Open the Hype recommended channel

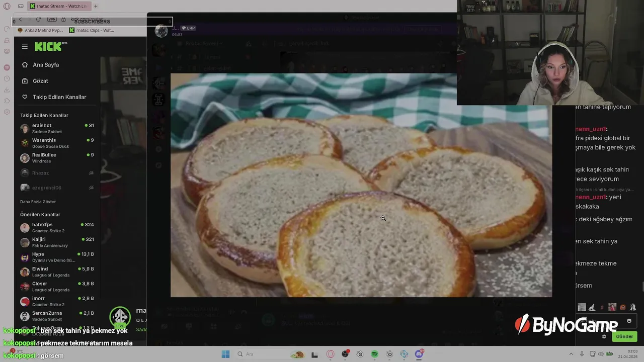coord(57,257)
